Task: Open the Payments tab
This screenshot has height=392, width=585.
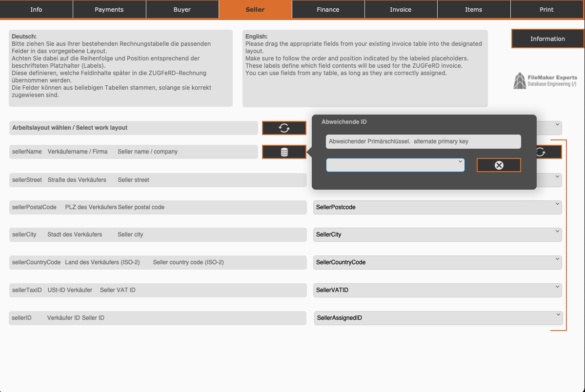Action: click(x=109, y=10)
